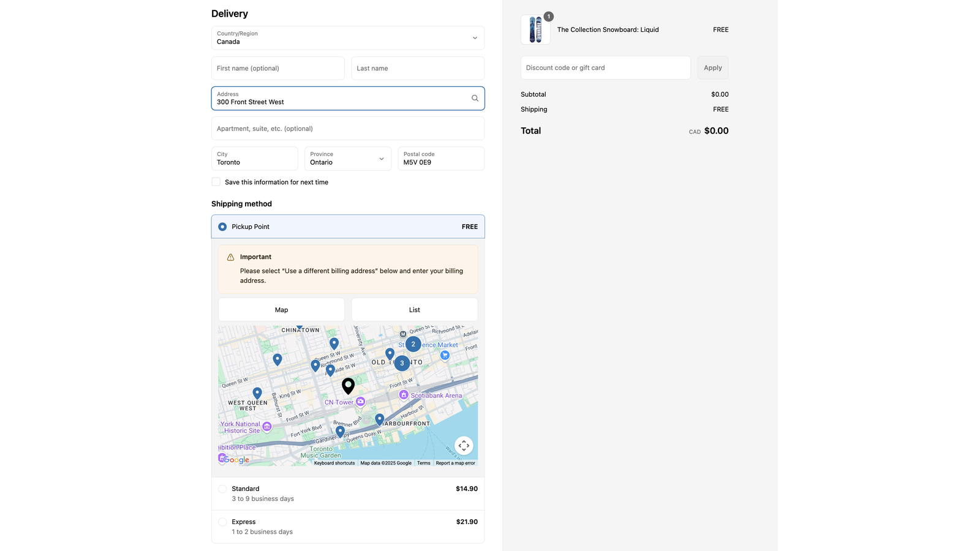
Task: Open the Province dropdown showing Ontario
Action: (x=348, y=159)
